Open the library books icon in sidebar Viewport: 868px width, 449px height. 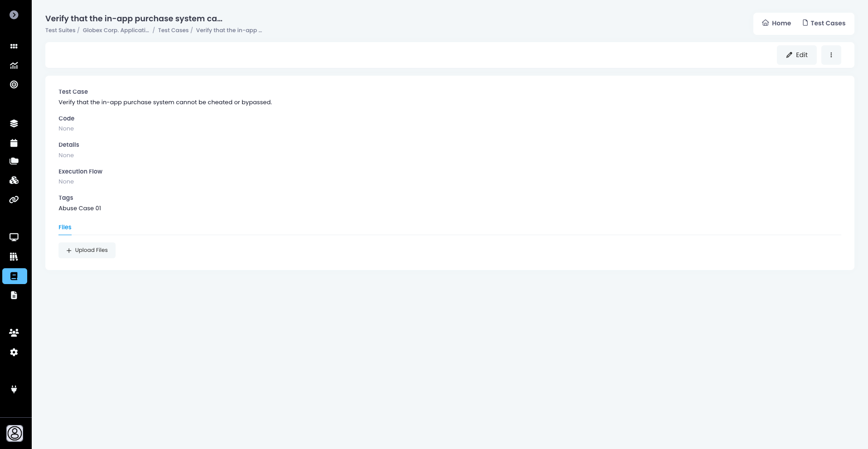(14, 257)
